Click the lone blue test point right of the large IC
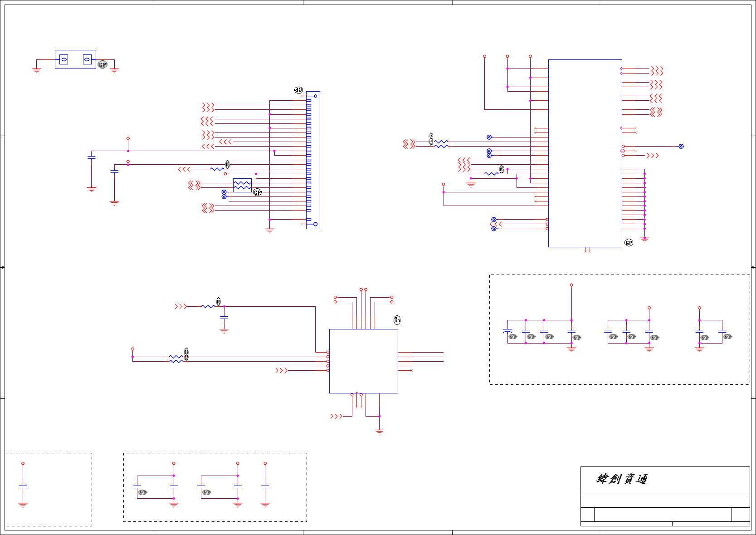Image resolution: width=756 pixels, height=535 pixels. tap(681, 146)
